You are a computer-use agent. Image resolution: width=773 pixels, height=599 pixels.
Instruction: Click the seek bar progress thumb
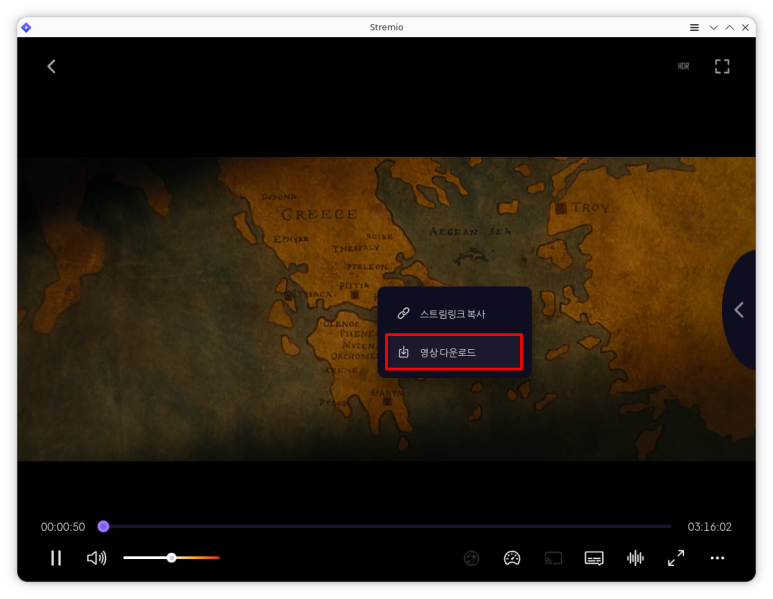click(103, 527)
